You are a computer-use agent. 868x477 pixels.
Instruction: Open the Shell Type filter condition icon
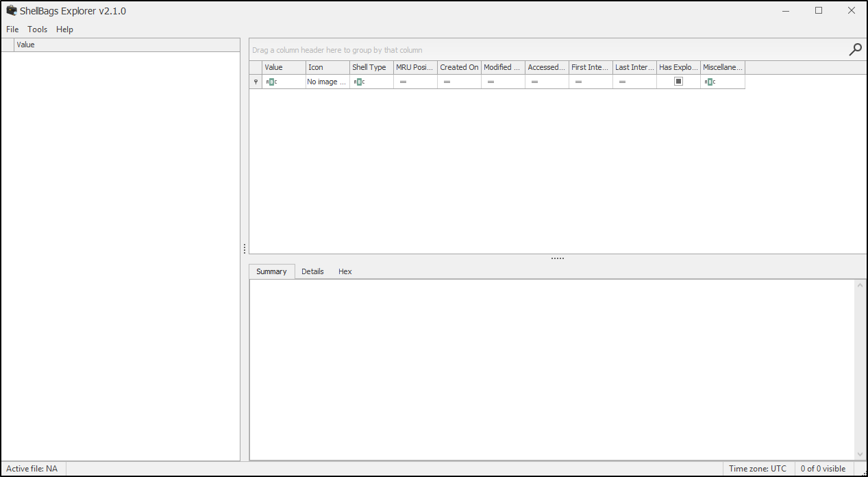tap(359, 82)
